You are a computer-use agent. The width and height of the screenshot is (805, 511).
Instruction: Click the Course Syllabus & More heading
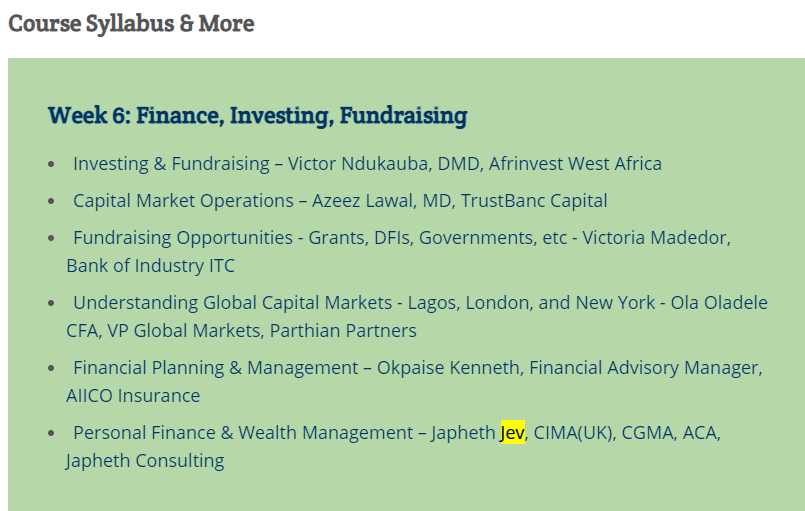131,23
